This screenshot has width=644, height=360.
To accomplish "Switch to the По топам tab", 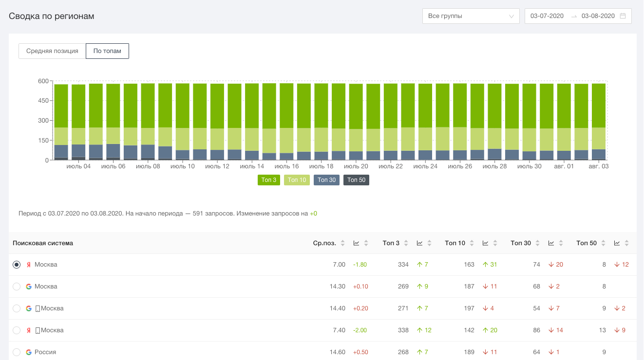I will click(x=107, y=51).
